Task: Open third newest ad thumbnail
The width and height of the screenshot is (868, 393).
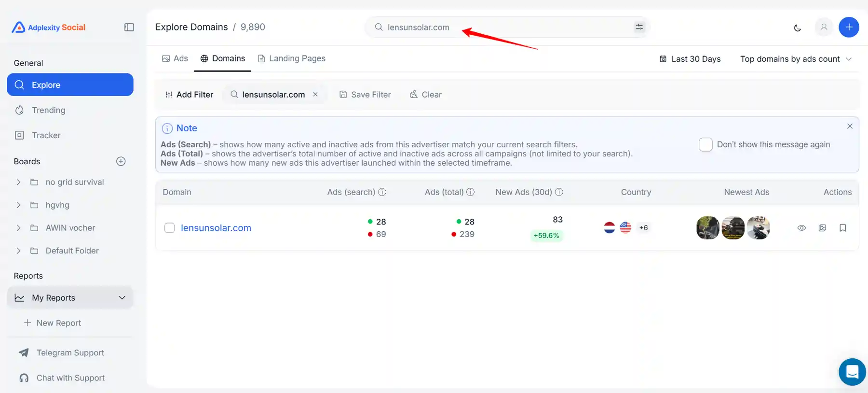Action: coord(758,228)
